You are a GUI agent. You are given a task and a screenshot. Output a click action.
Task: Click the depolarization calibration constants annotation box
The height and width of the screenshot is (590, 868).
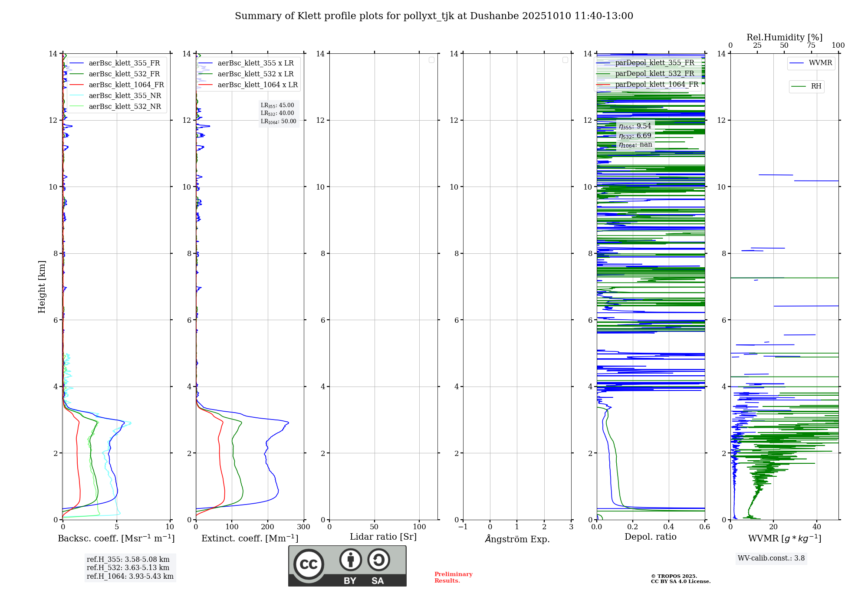pyautogui.click(x=635, y=135)
